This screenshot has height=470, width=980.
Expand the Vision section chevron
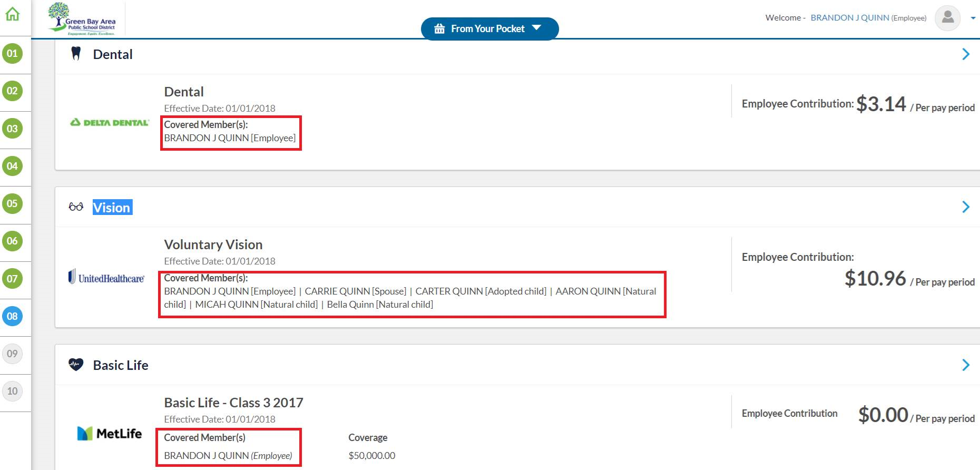(965, 207)
